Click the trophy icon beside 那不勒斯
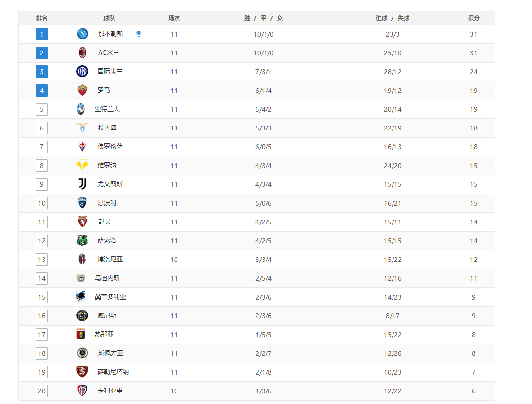The height and width of the screenshot is (404, 532). coord(139,34)
